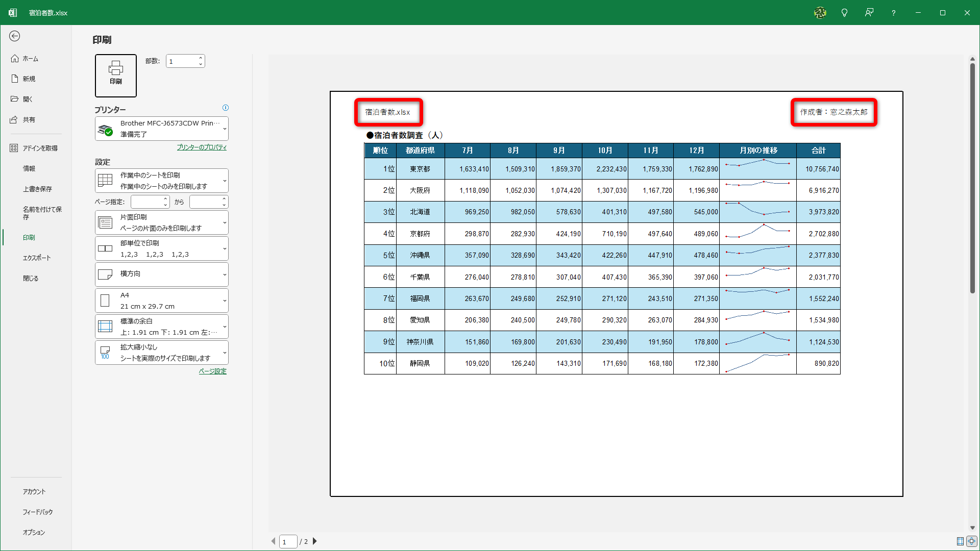Screen dimensions: 980x551
Task: Open the Info menu item in sidebar
Action: [x=29, y=168]
